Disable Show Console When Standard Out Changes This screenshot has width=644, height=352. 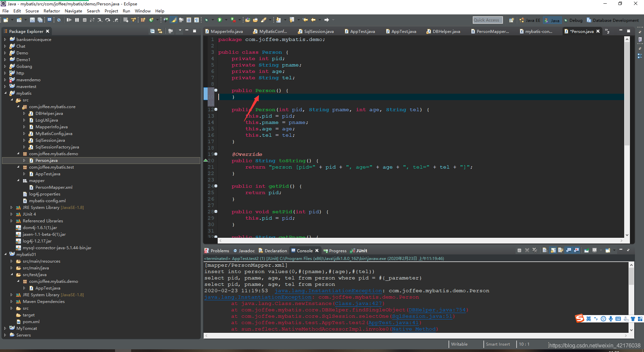tap(569, 250)
